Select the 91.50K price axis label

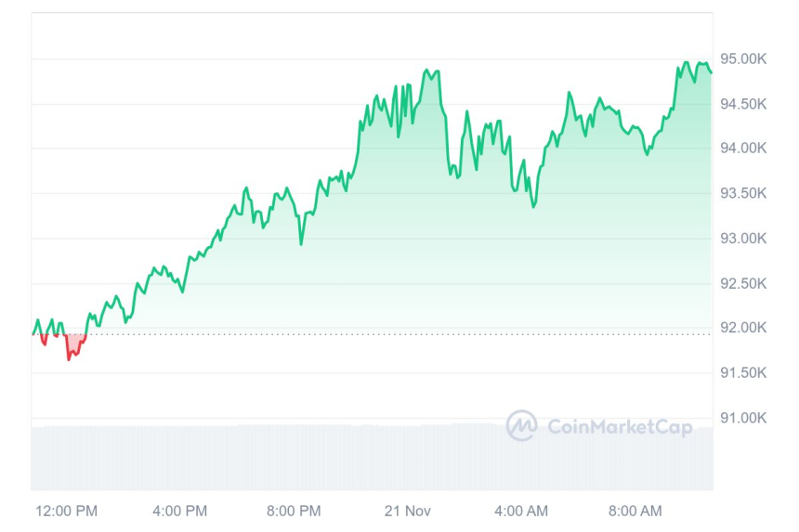tap(744, 373)
